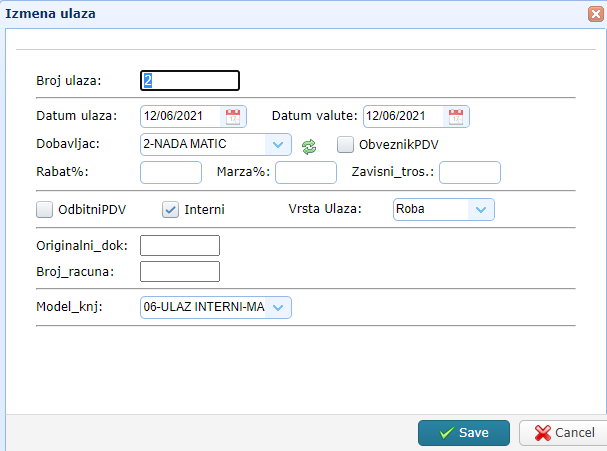Tick the OdbitniPDV checkbox
The width and height of the screenshot is (607, 451).
(44, 210)
